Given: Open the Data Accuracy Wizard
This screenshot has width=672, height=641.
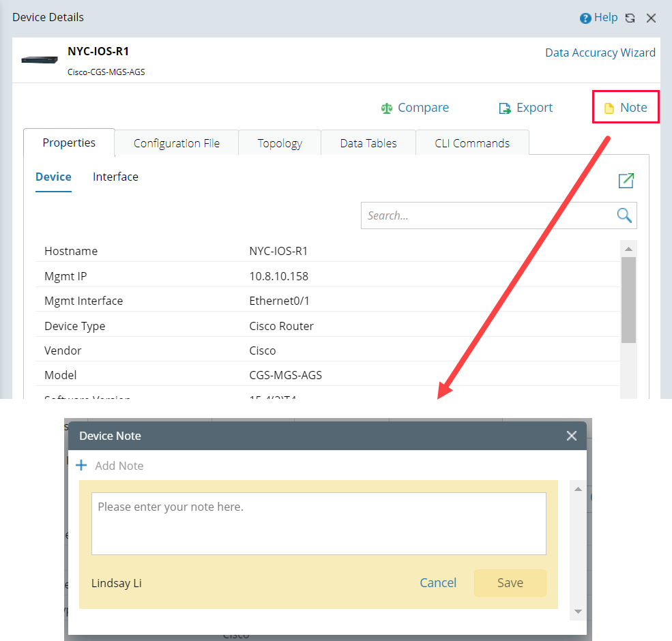Looking at the screenshot, I should pyautogui.click(x=600, y=53).
